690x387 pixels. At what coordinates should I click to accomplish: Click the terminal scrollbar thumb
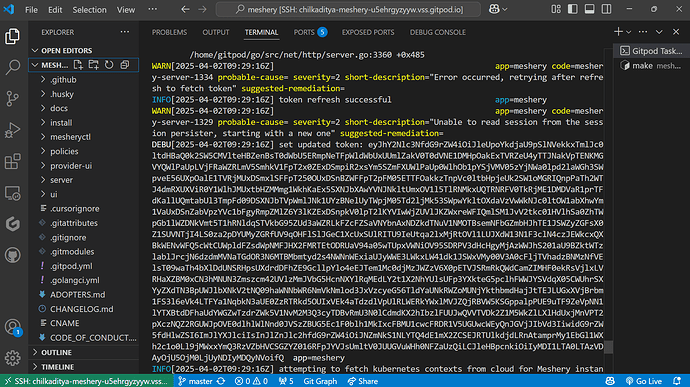[x=609, y=347]
